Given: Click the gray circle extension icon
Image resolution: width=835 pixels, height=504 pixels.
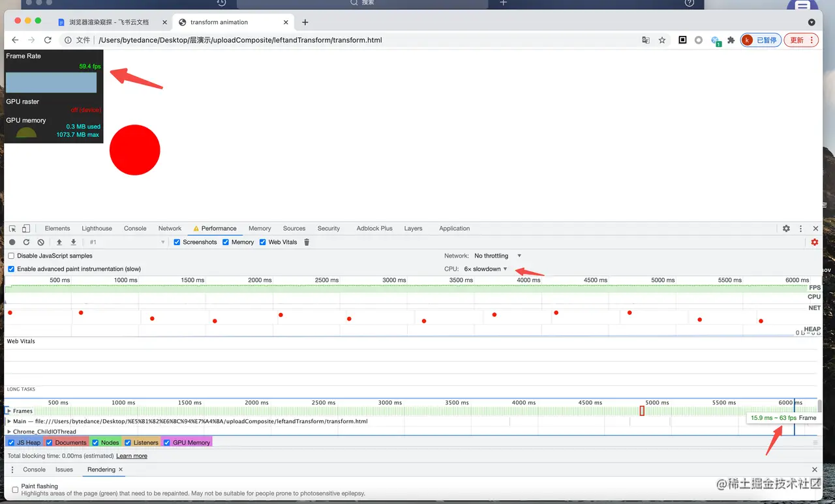Looking at the screenshot, I should click(x=699, y=40).
